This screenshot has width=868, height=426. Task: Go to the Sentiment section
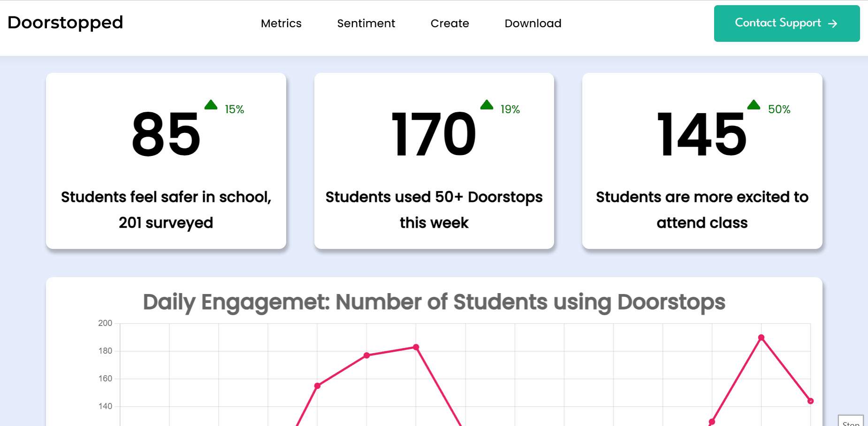click(366, 23)
